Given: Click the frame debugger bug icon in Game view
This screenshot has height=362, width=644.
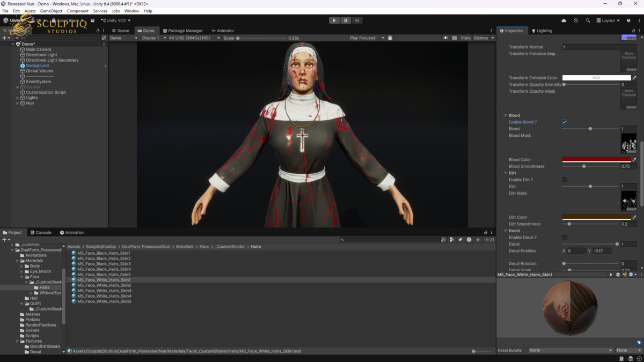Looking at the screenshot, I should click(x=390, y=38).
